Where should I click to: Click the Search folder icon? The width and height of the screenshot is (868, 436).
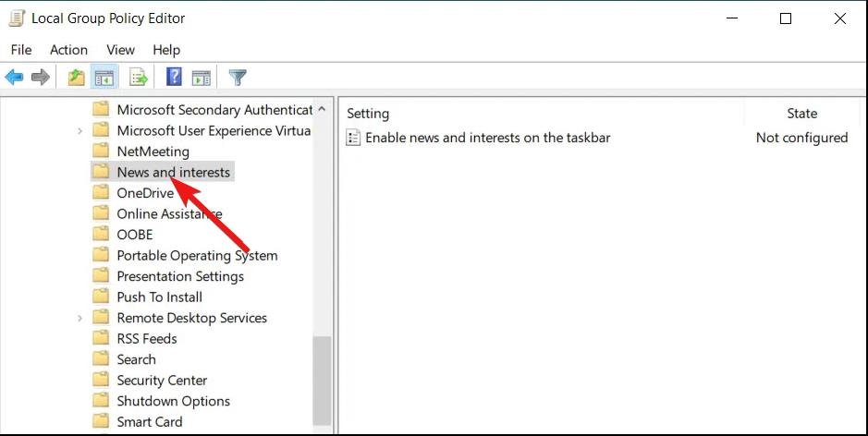101,359
